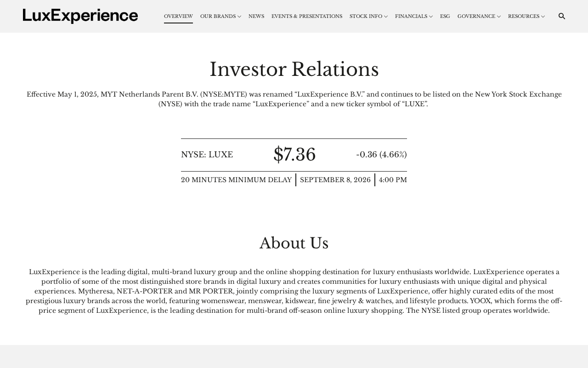Screen dimensions: 588x368
Task: Expand the Our Brands chevron
Action: tap(239, 17)
